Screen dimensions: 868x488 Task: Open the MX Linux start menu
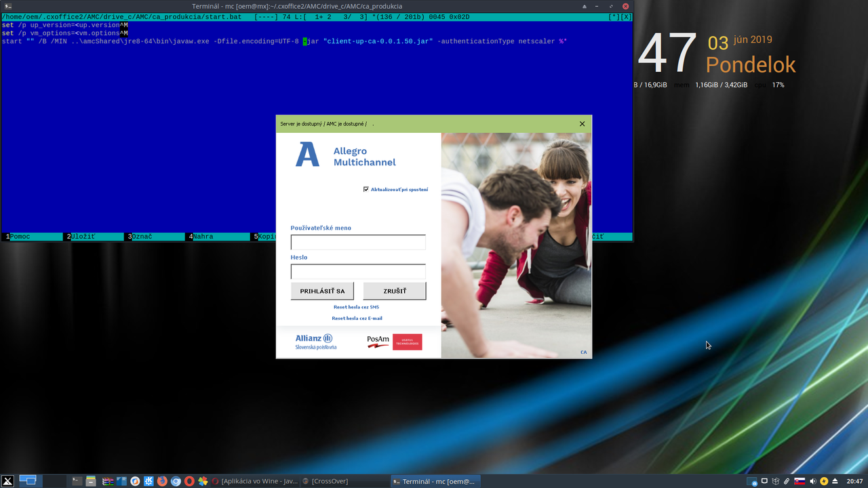point(7,481)
